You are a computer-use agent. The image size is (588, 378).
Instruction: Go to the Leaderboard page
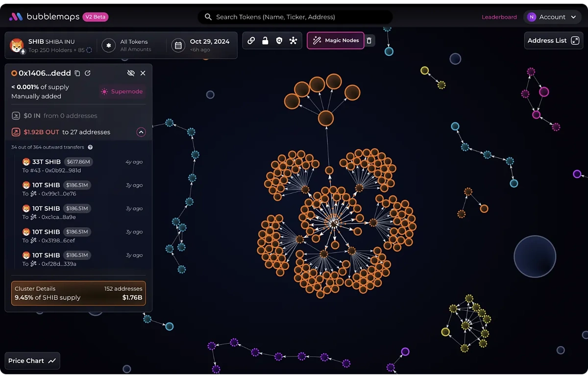499,16
